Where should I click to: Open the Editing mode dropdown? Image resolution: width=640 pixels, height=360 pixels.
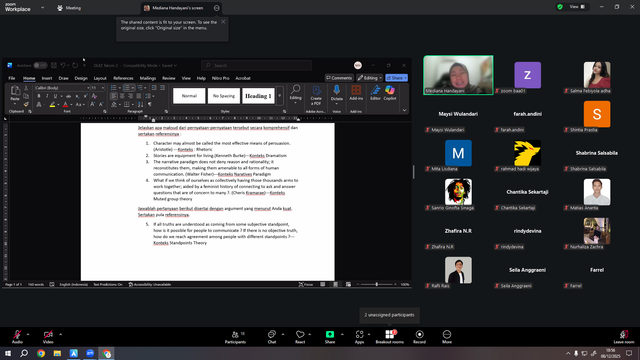[x=369, y=78]
